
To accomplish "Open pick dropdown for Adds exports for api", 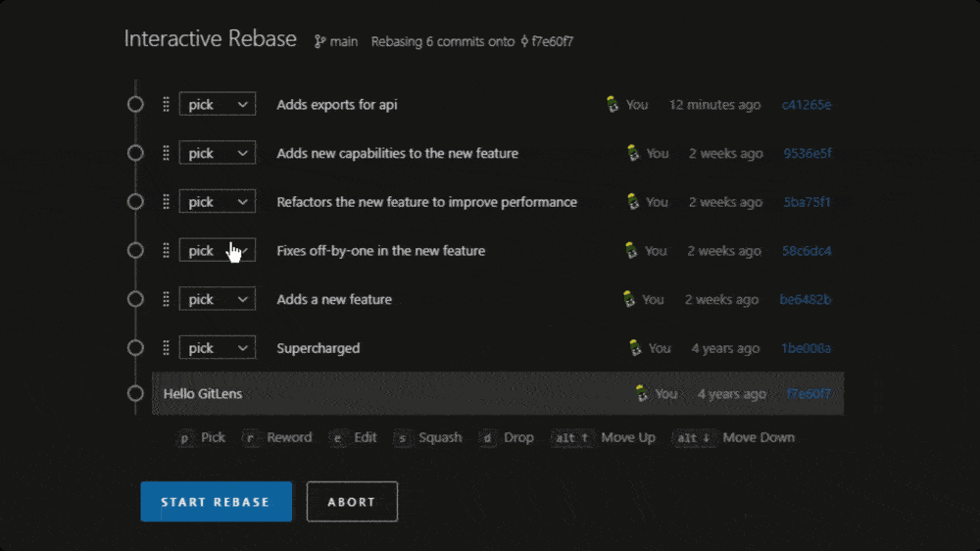I will click(218, 105).
